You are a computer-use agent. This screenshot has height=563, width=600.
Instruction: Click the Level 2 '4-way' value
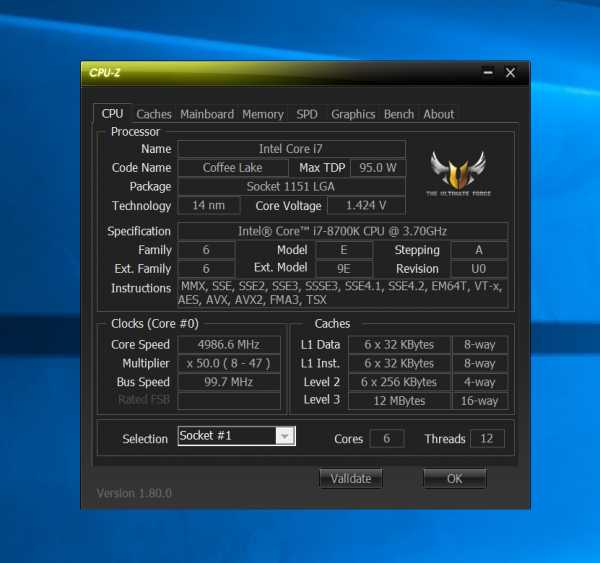point(480,382)
